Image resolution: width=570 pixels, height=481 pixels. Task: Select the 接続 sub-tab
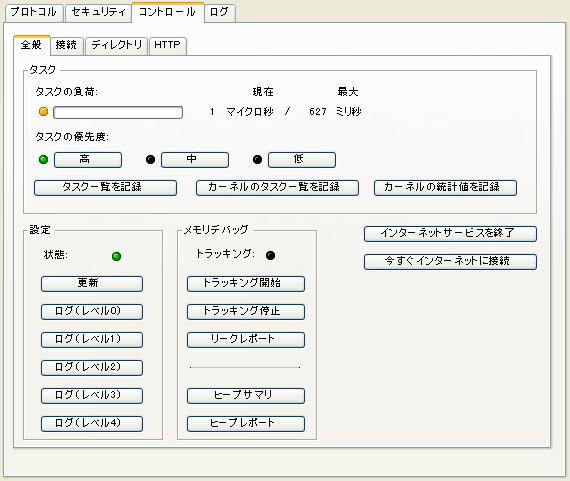point(66,45)
